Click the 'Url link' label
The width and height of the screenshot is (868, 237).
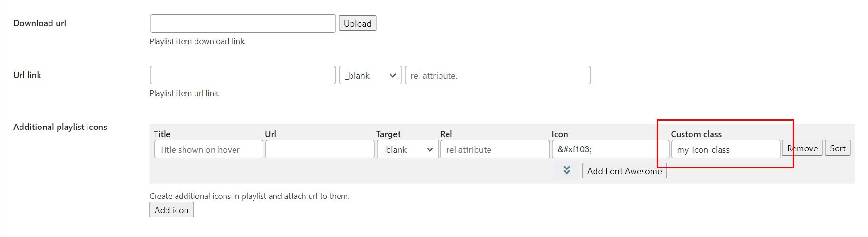28,75
